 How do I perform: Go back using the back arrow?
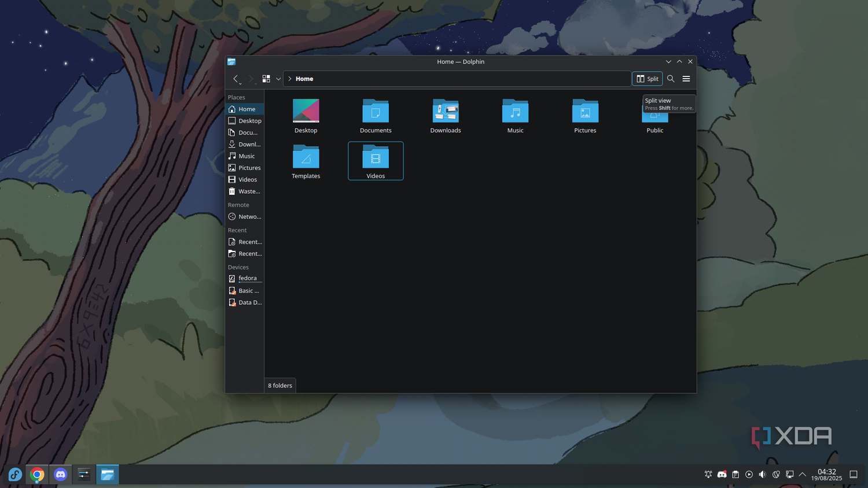(x=236, y=79)
